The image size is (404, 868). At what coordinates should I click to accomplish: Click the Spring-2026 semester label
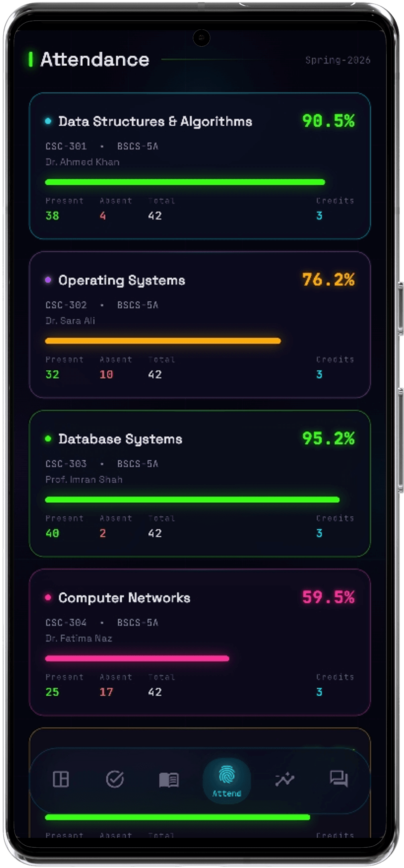point(337,60)
